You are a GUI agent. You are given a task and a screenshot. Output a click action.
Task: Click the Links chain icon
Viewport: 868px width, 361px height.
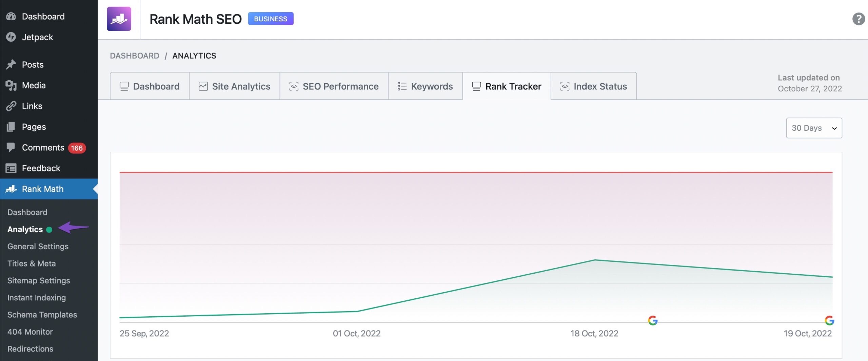11,106
